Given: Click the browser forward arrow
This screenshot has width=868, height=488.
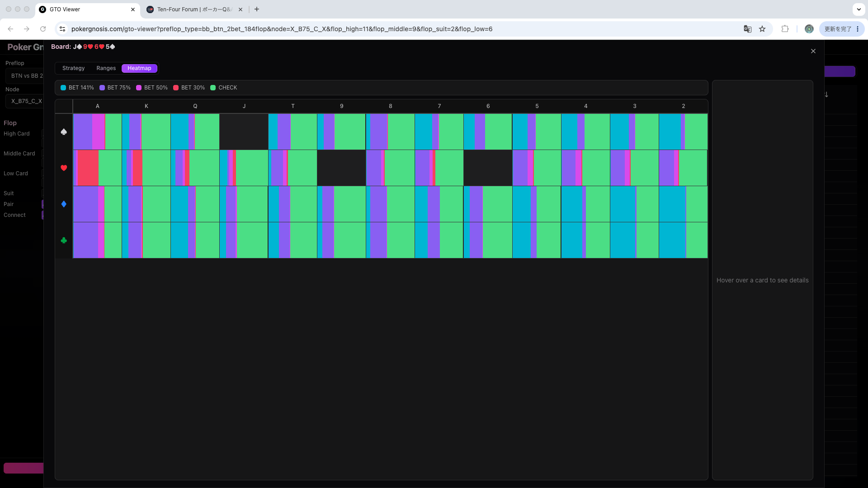Looking at the screenshot, I should point(27,29).
